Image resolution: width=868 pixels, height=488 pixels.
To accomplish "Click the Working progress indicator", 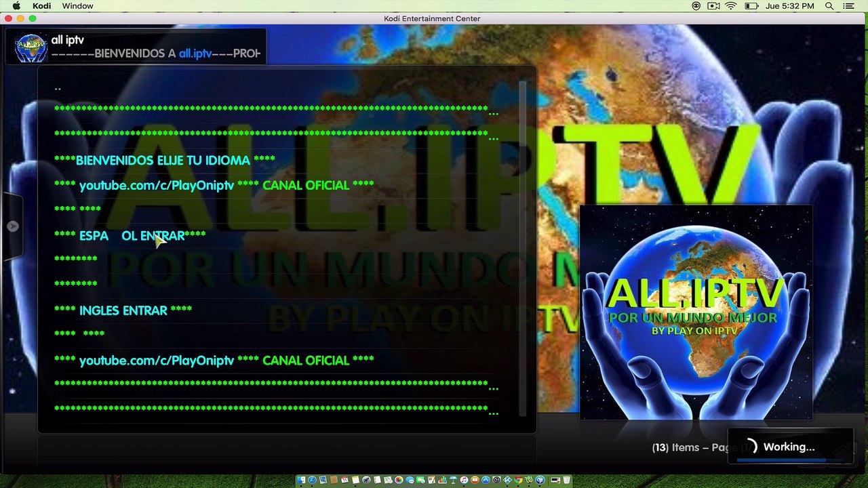I will coord(790,447).
